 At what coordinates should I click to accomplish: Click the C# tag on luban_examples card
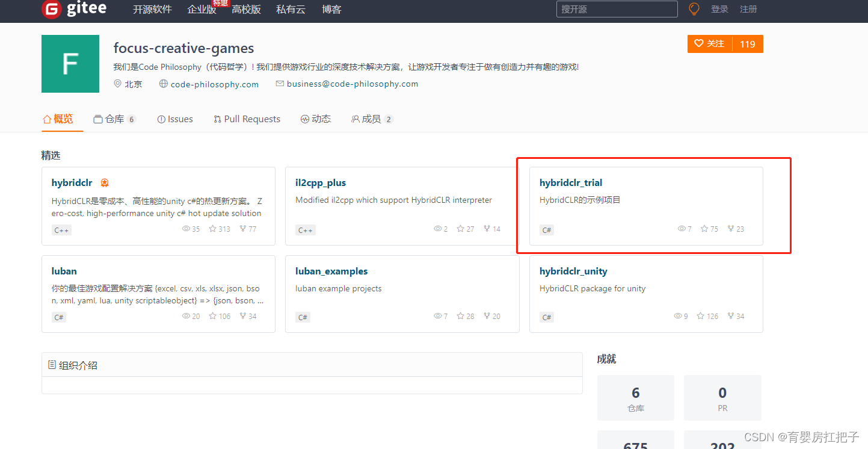(303, 317)
